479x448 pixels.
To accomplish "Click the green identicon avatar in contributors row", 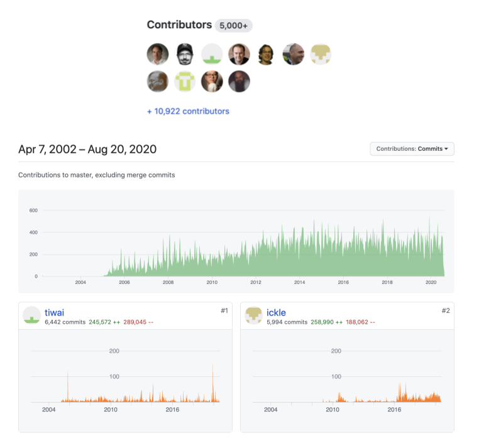I will 212,54.
